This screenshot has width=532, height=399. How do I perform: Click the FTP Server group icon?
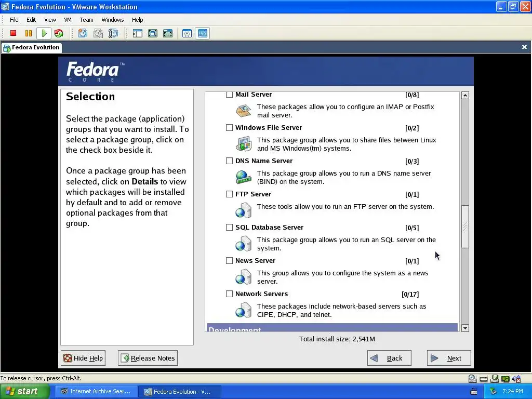pyautogui.click(x=244, y=210)
